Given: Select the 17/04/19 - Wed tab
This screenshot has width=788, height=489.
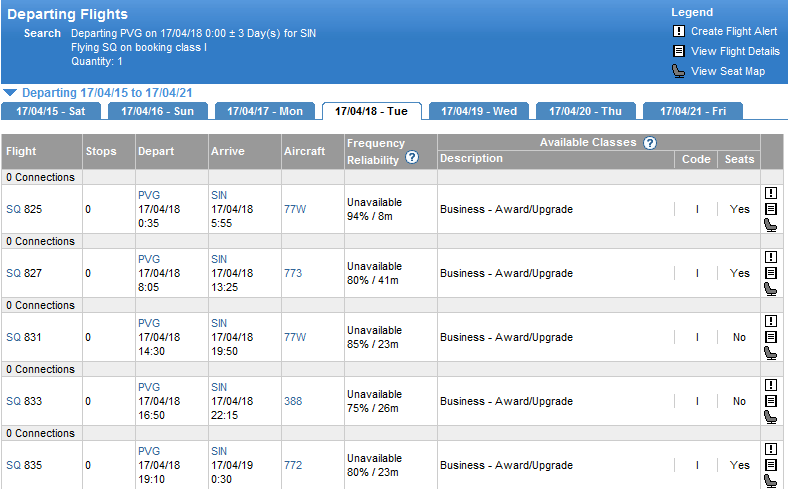Looking at the screenshot, I should point(478,111).
